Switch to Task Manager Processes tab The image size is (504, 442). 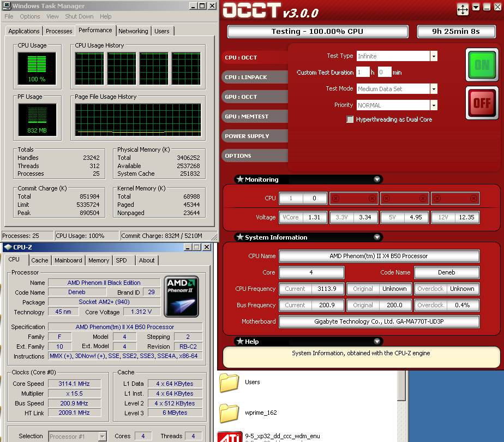click(x=59, y=31)
